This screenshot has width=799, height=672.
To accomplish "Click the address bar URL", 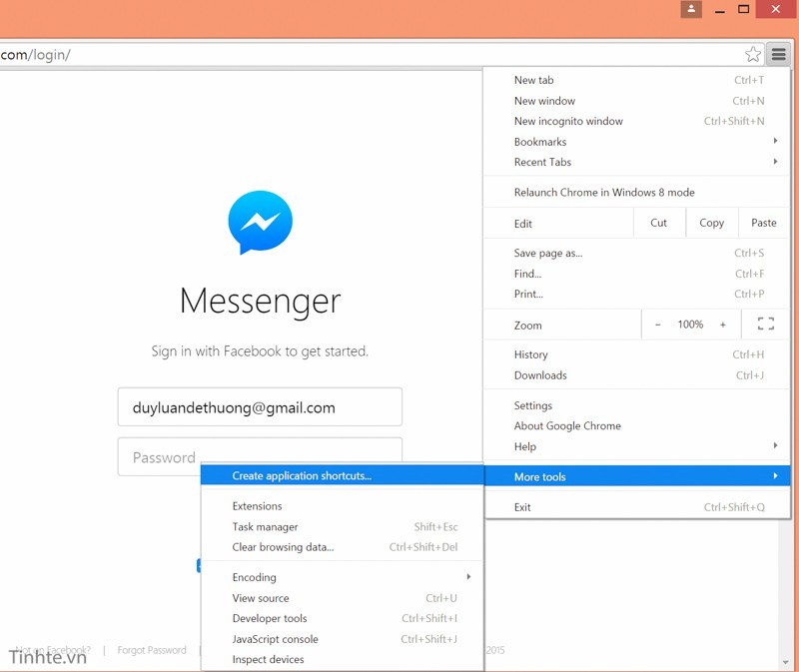I will tap(35, 55).
